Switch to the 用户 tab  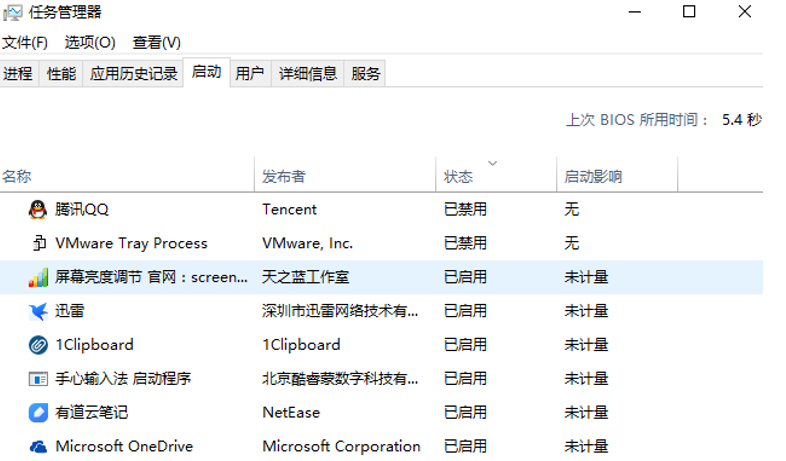click(250, 74)
